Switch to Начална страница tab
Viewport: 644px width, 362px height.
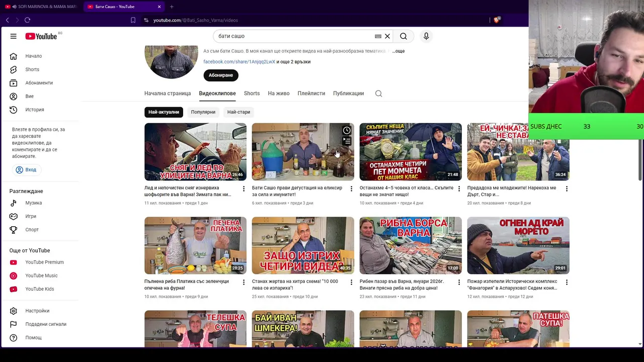pyautogui.click(x=168, y=94)
